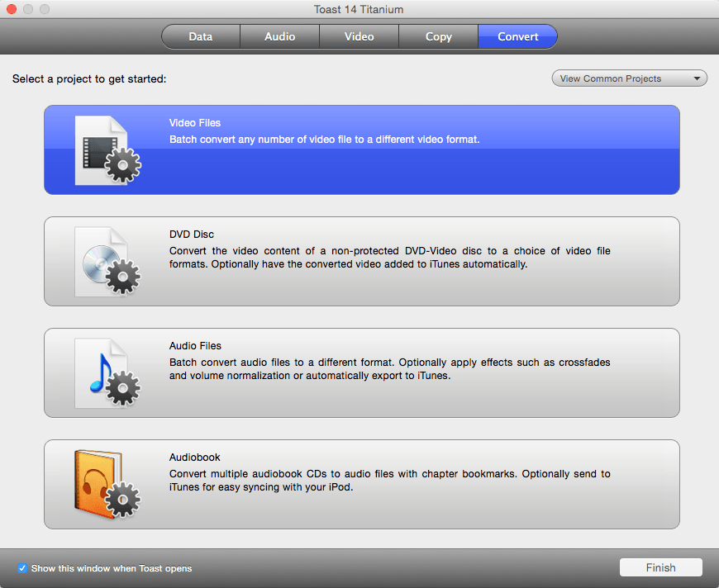Close the Toast 14 Titanium window

point(12,9)
